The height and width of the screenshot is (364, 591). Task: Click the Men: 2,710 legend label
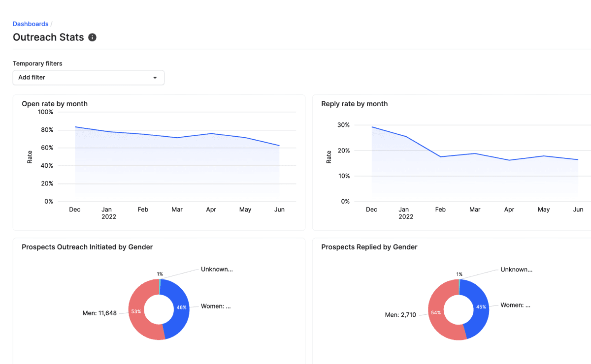[x=400, y=314]
